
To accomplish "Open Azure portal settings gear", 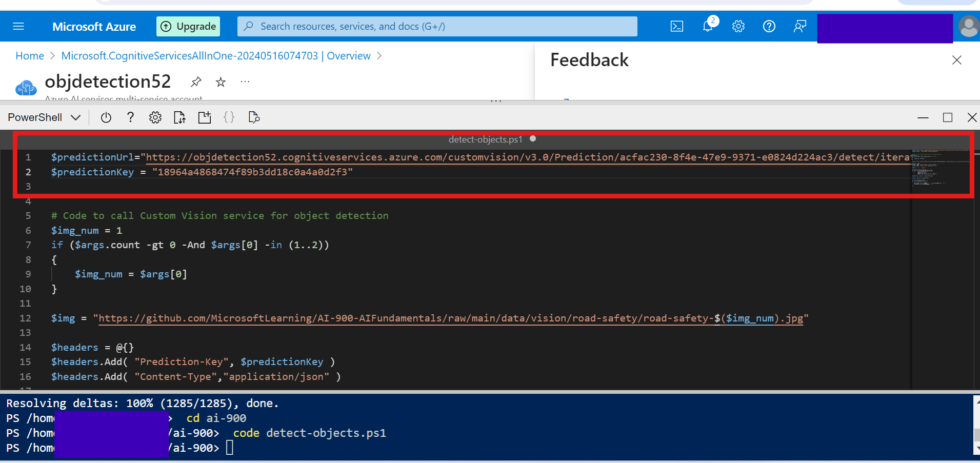I will pos(738,26).
